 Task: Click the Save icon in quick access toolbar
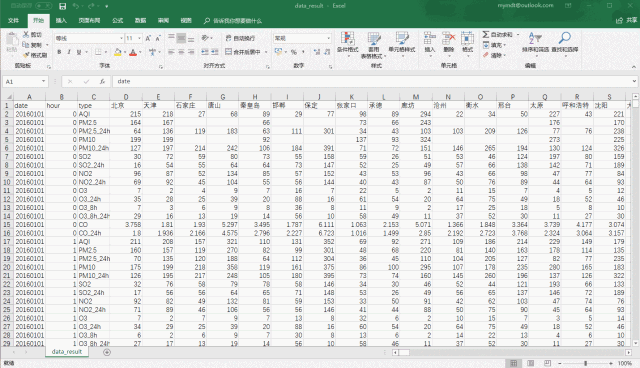click(62, 6)
